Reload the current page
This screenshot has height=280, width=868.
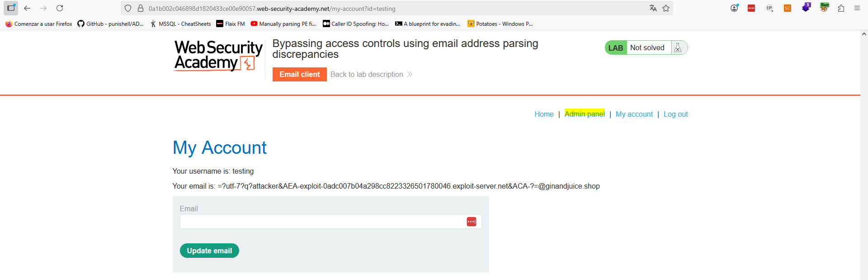60,8
